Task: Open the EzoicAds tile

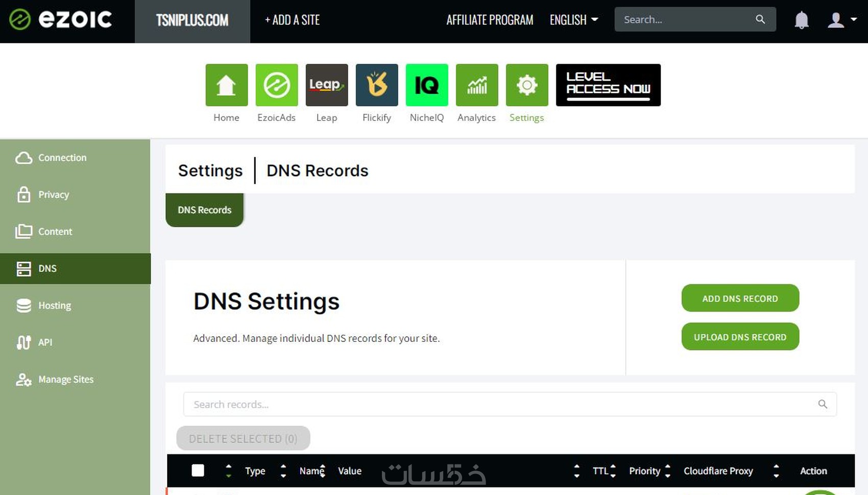Action: (277, 85)
